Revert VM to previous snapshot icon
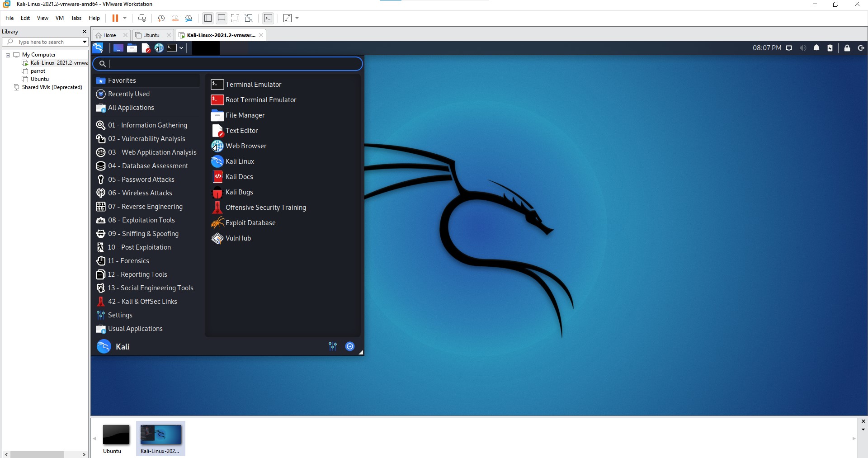This screenshot has height=458, width=868. [175, 18]
